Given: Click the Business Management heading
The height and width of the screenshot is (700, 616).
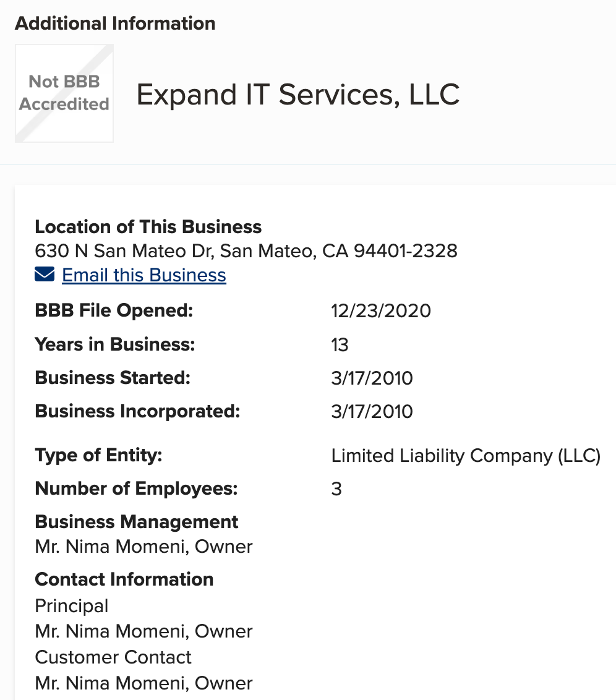Looking at the screenshot, I should coord(137,522).
